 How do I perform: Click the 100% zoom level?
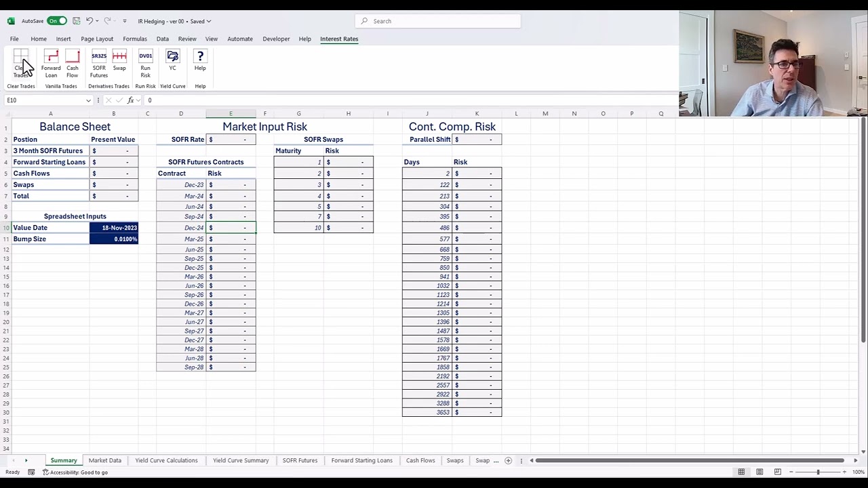858,472
